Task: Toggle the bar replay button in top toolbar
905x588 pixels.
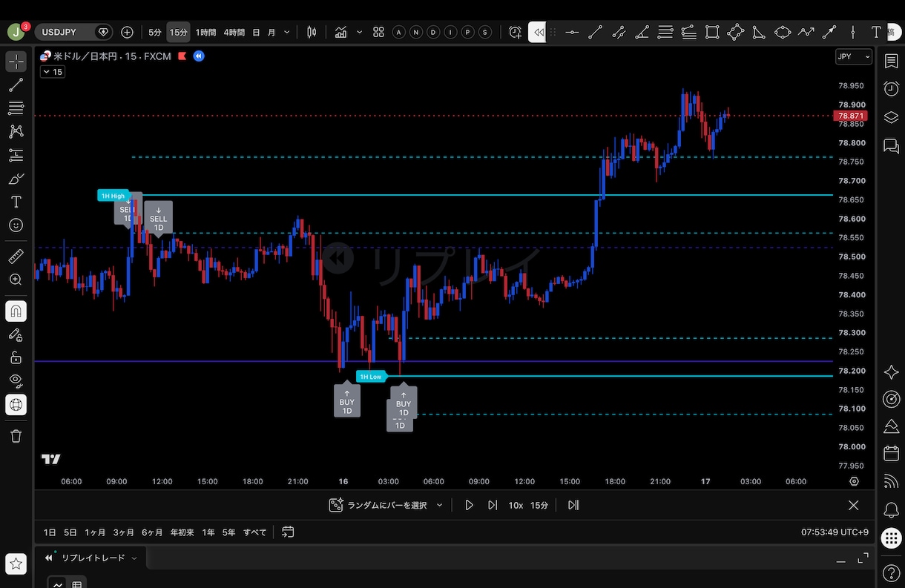Action: tap(537, 32)
